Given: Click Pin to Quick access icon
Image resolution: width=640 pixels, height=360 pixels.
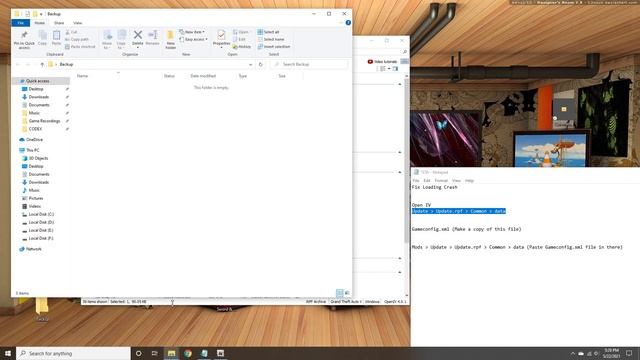Looking at the screenshot, I should tap(24, 35).
